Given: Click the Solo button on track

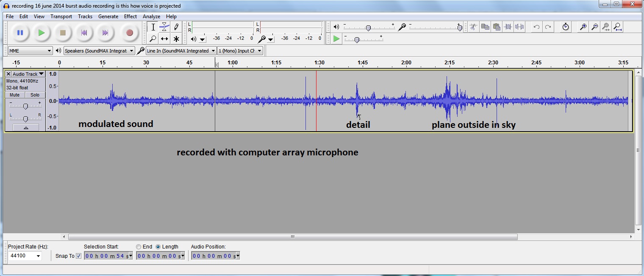Looking at the screenshot, I should 35,95.
